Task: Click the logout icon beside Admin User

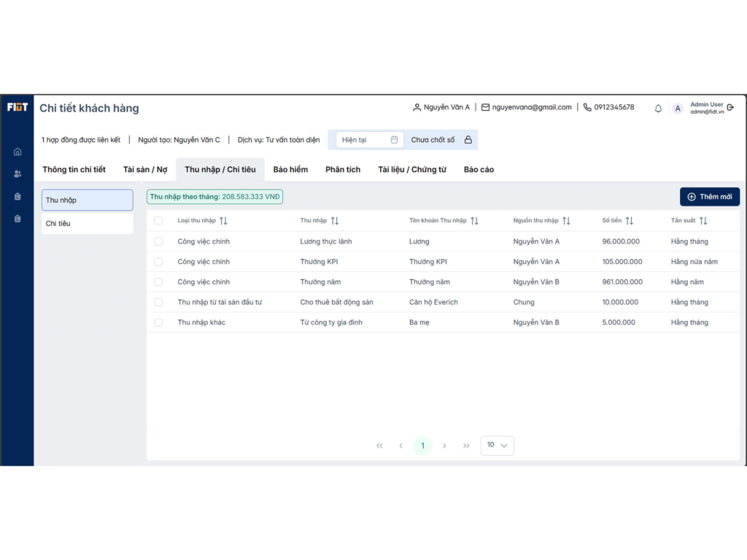Action: click(731, 108)
